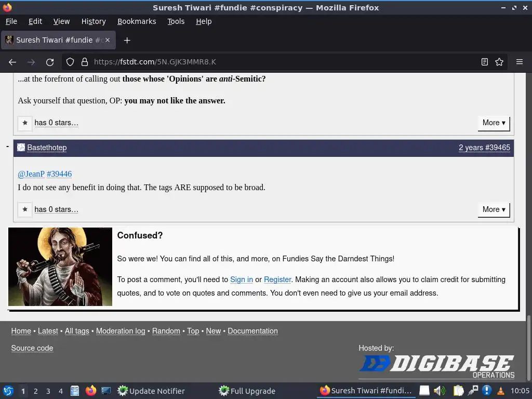
Task: Launch the file manager from taskbar
Action: click(75, 391)
